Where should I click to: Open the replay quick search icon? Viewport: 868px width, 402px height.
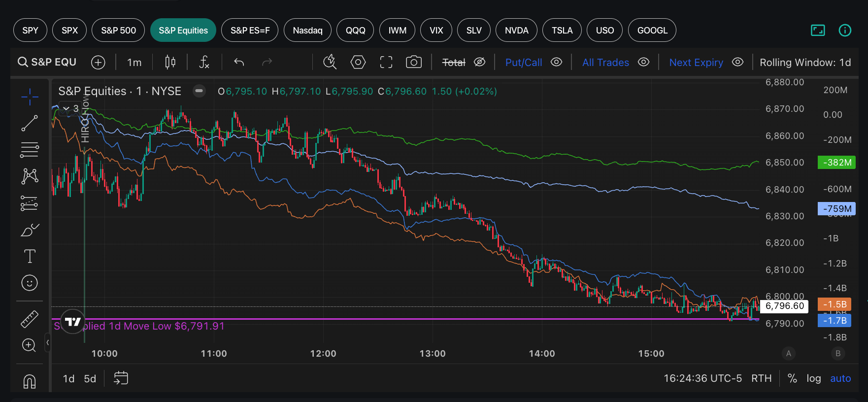pyautogui.click(x=330, y=62)
